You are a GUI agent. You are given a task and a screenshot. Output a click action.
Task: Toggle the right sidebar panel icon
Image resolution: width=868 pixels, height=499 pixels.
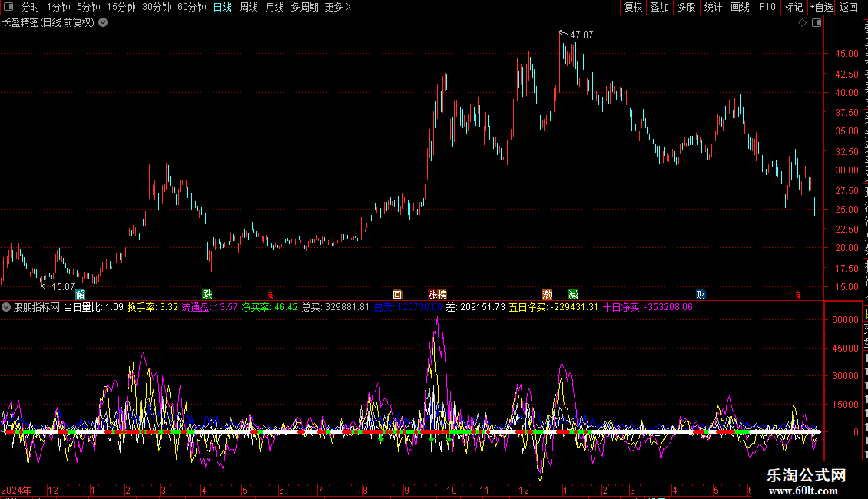817,23
